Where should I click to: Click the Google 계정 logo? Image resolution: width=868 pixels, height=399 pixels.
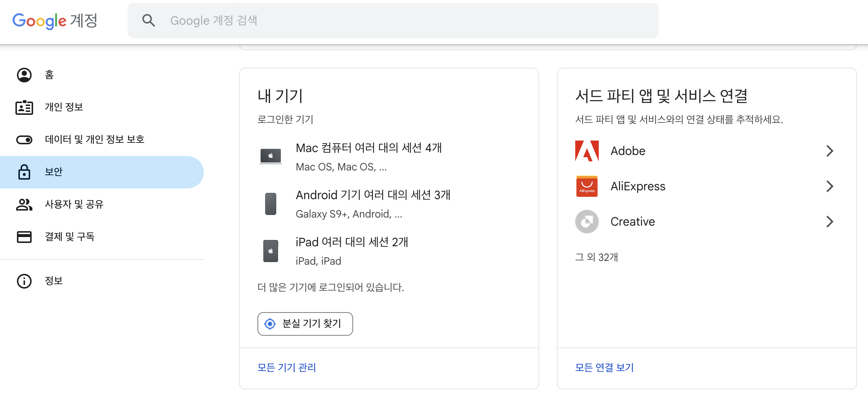pyautogui.click(x=55, y=21)
